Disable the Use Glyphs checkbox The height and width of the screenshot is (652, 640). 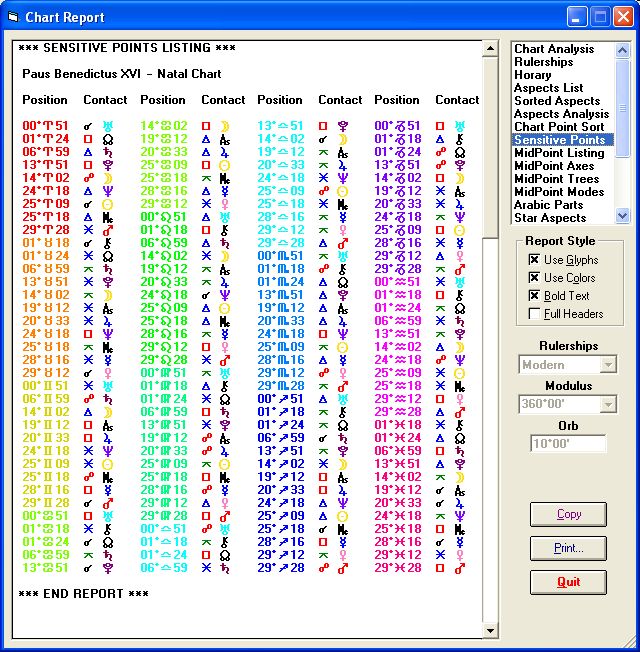coord(535,260)
